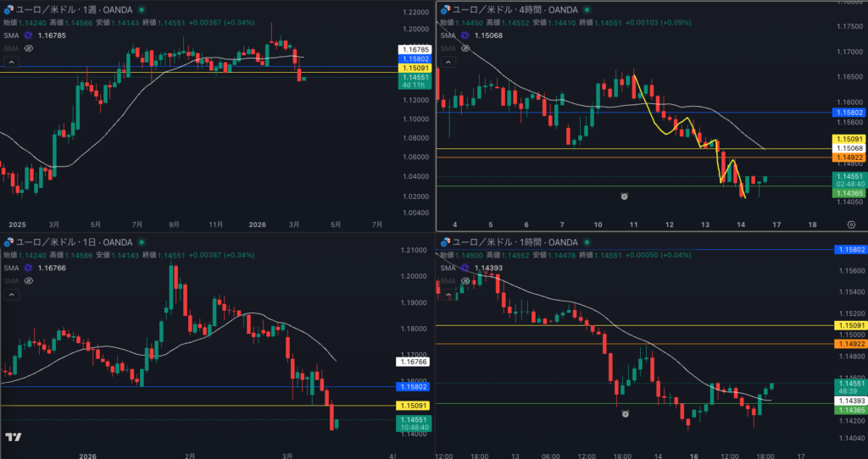
Task: Click the alarm clock icon in 4-hour chart
Action: tap(624, 196)
